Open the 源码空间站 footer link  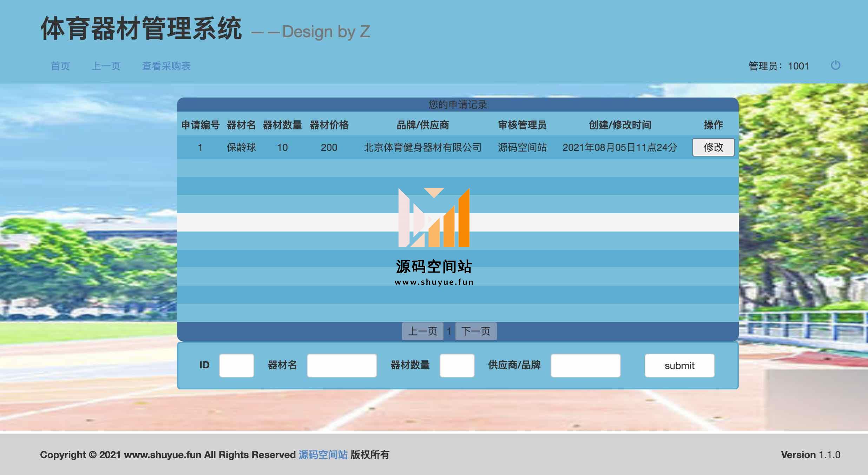pos(323,455)
